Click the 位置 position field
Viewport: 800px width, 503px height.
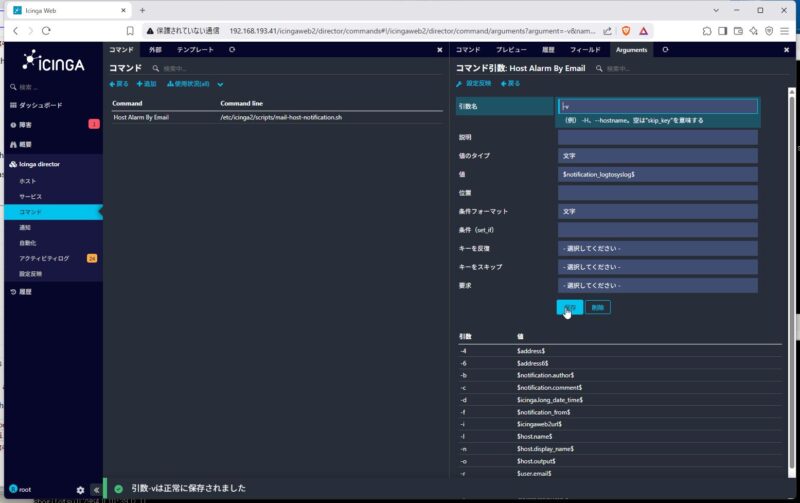pyautogui.click(x=658, y=193)
